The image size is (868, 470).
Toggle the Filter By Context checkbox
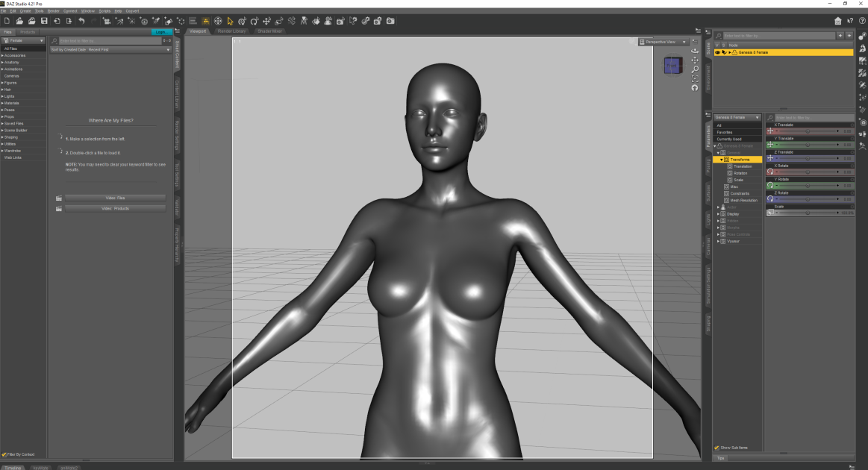pyautogui.click(x=4, y=454)
